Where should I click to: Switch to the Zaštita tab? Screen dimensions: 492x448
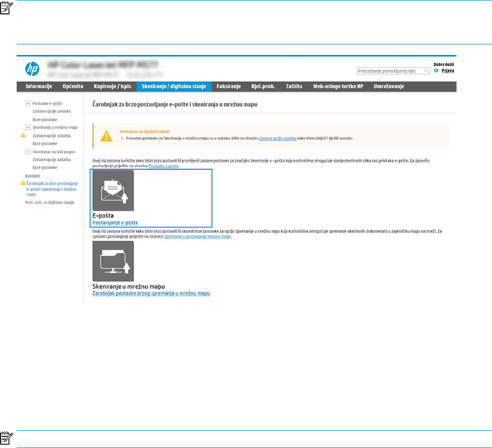(294, 86)
